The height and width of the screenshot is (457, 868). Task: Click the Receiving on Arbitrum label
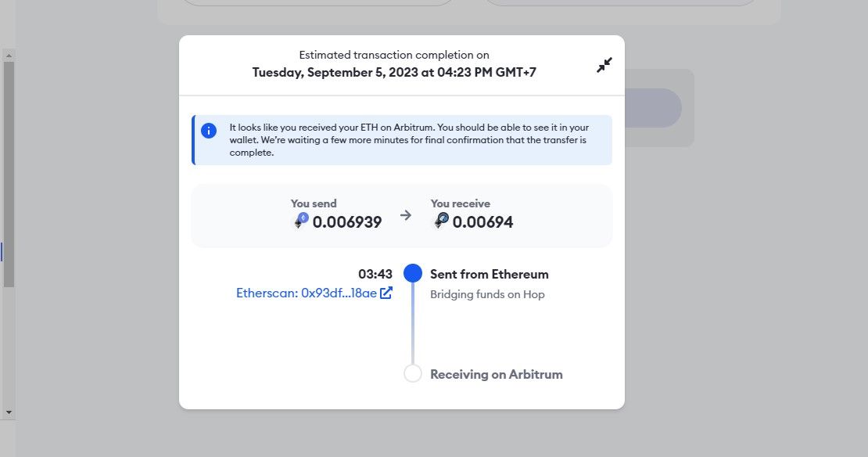coord(496,375)
